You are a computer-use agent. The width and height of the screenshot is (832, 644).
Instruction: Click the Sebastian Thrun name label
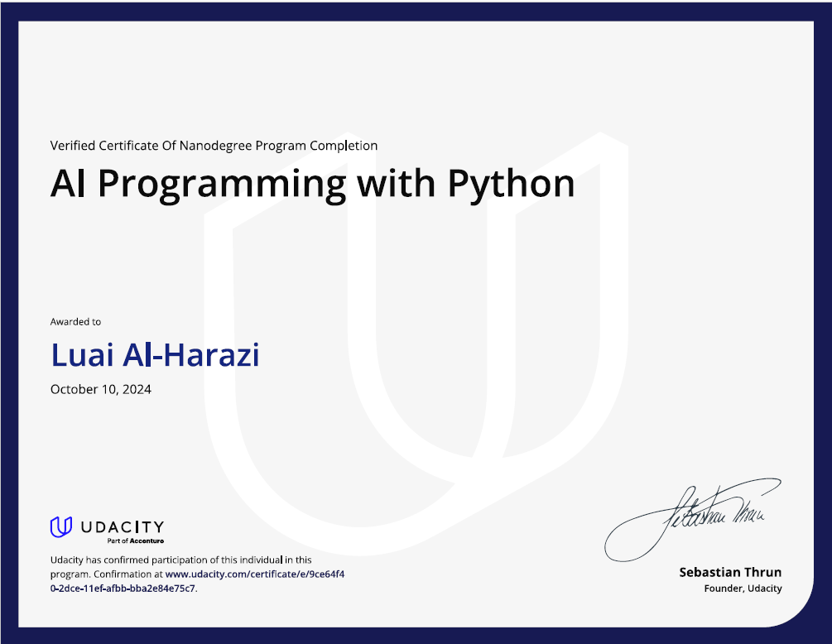coord(729,572)
